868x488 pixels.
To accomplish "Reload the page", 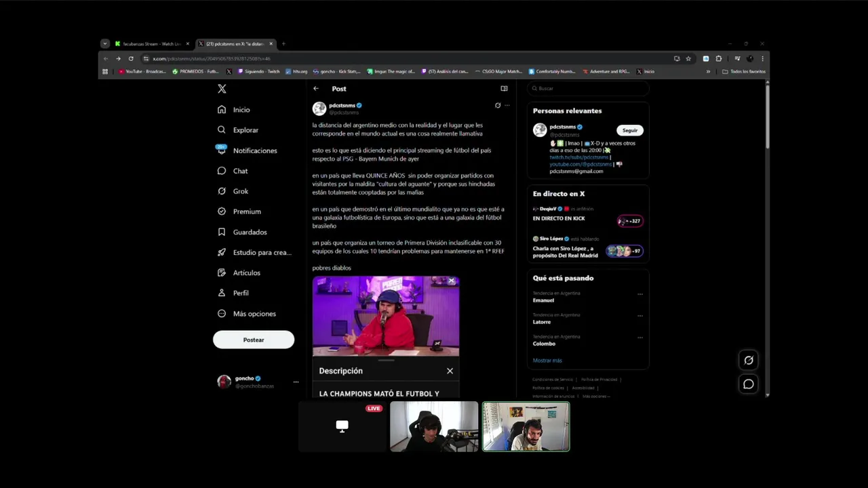I will coord(131,59).
